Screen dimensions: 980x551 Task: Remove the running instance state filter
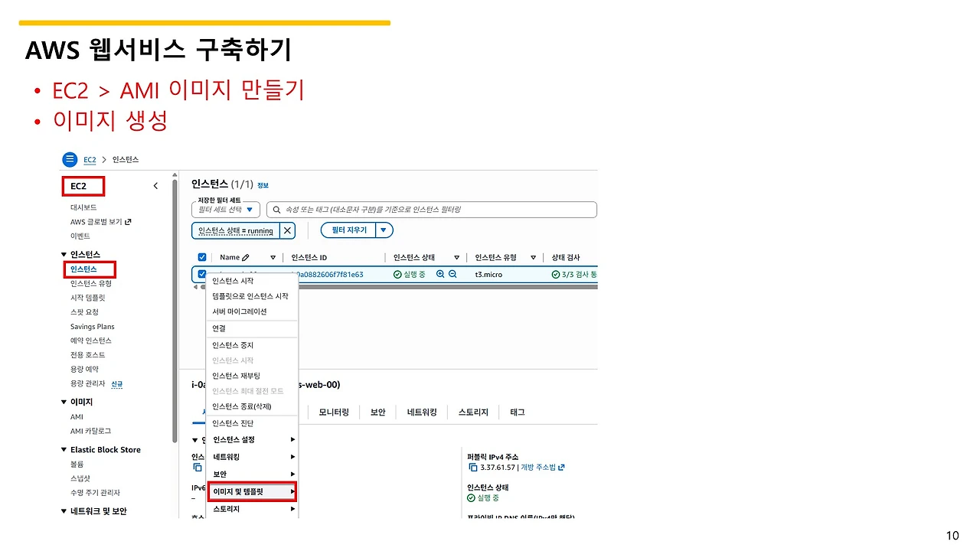287,230
